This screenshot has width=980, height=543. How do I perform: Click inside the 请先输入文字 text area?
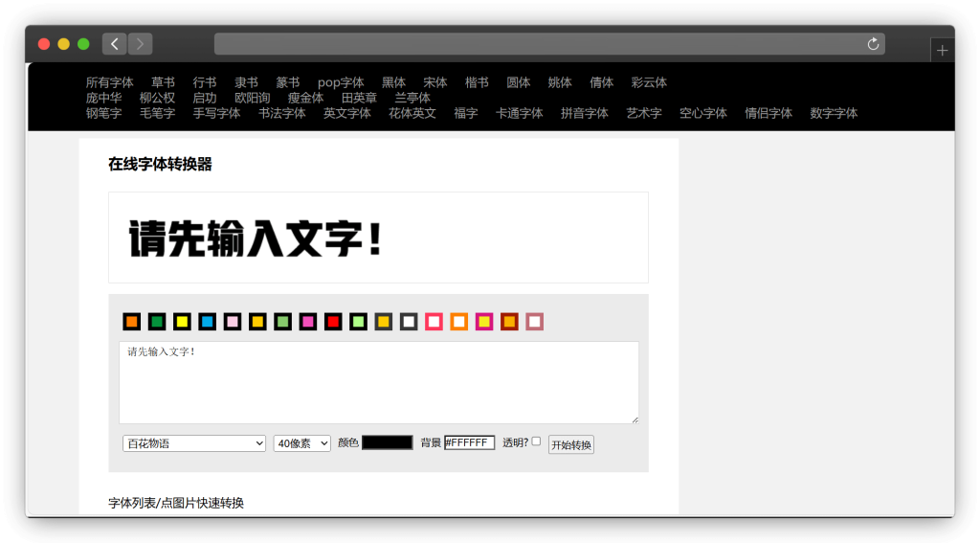coord(378,383)
